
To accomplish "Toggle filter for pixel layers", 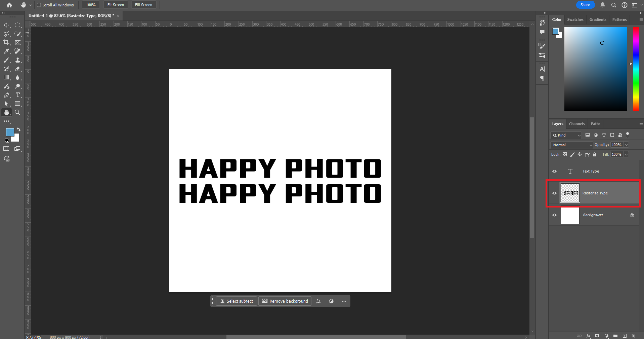I will click(588, 135).
